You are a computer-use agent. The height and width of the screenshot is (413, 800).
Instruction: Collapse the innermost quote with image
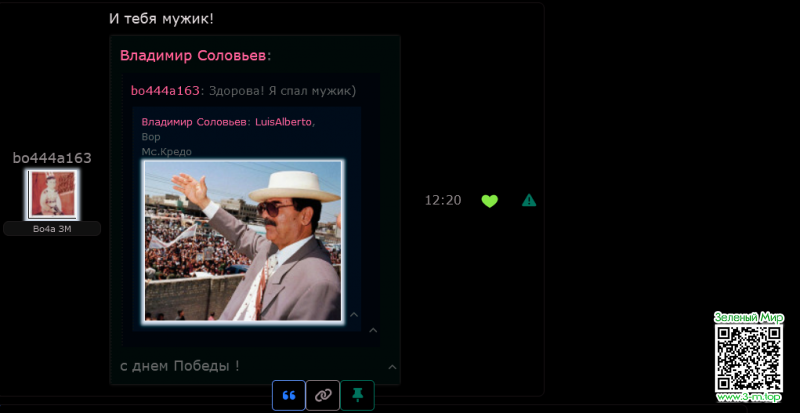pos(353,315)
